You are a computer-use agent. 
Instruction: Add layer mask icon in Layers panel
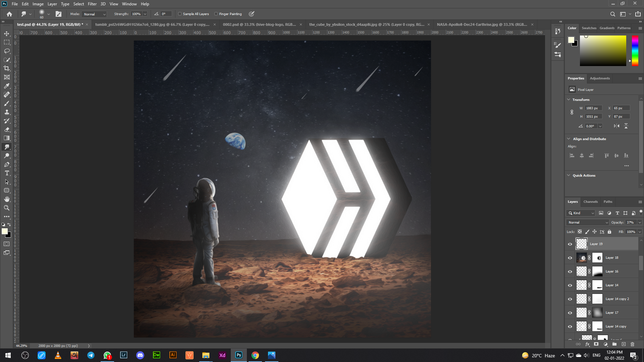coord(596,344)
